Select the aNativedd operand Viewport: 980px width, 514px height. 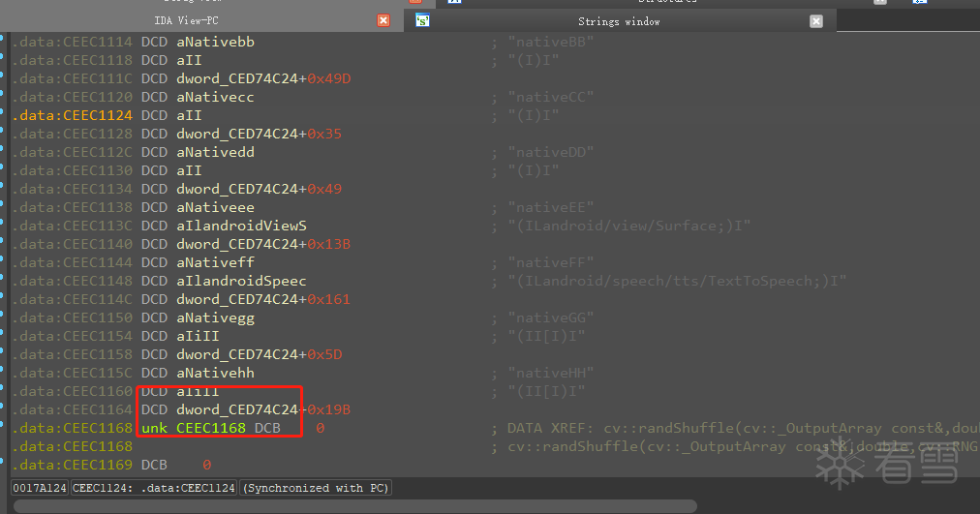pyautogui.click(x=215, y=152)
